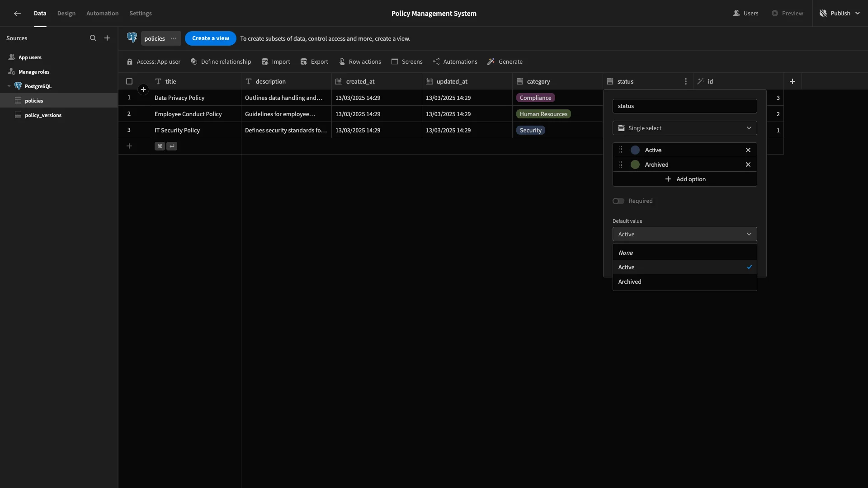Change the Active option color swatch
Screen dimensions: 868x488
[635, 150]
